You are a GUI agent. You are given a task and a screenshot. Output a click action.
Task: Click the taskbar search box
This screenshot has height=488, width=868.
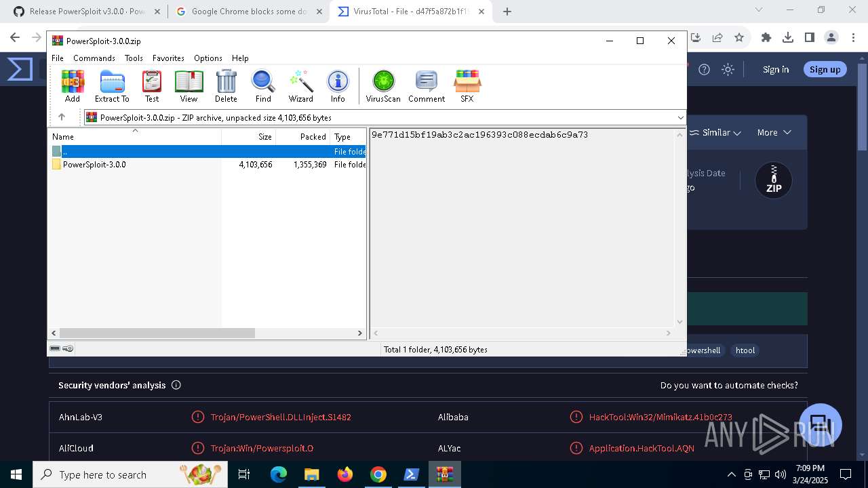click(131, 474)
